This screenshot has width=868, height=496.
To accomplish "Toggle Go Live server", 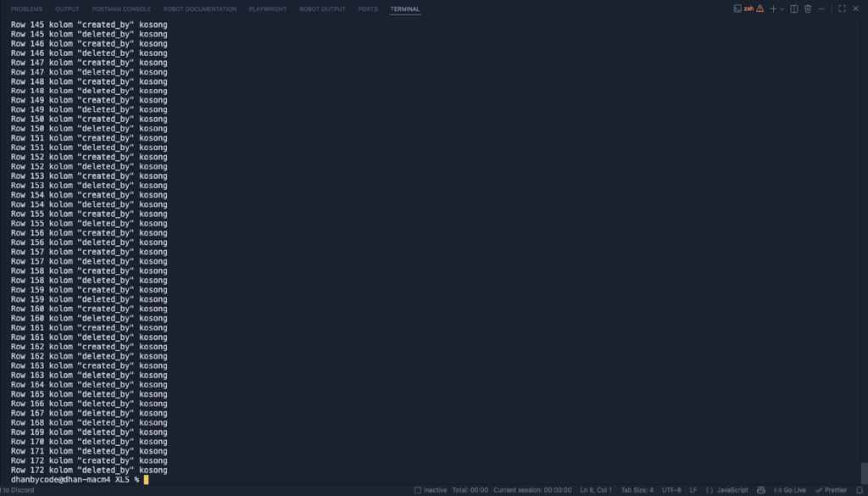I will coord(789,490).
